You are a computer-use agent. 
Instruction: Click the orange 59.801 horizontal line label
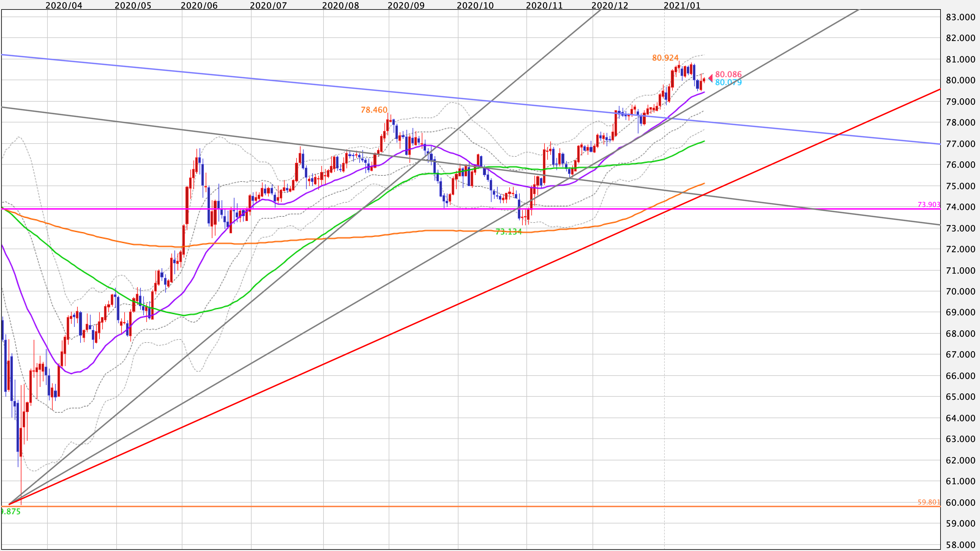tap(929, 502)
